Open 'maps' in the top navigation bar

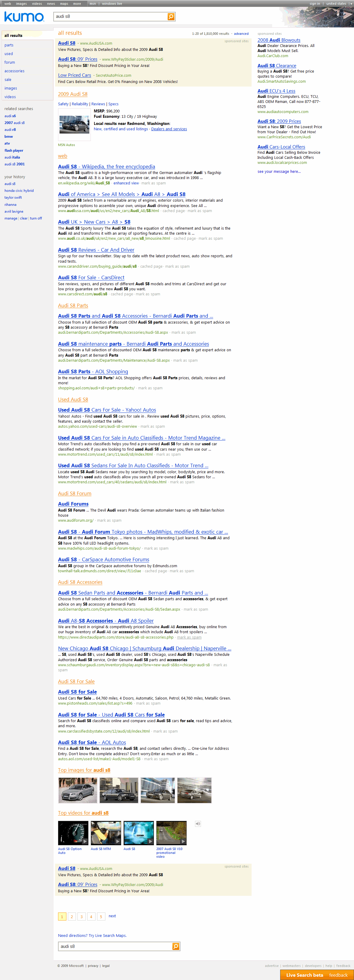pos(64,4)
